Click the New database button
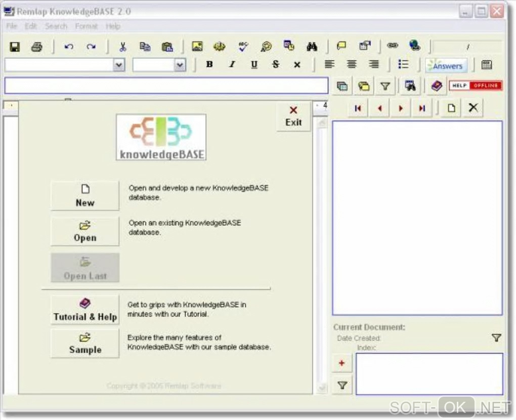This screenshot has height=420, width=516. pyautogui.click(x=85, y=195)
